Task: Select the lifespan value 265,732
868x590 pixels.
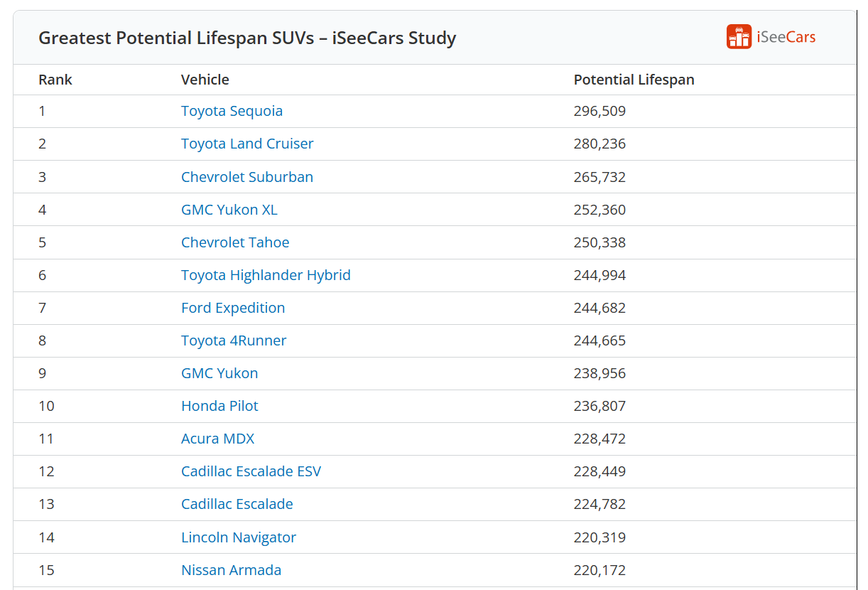Action: tap(600, 177)
